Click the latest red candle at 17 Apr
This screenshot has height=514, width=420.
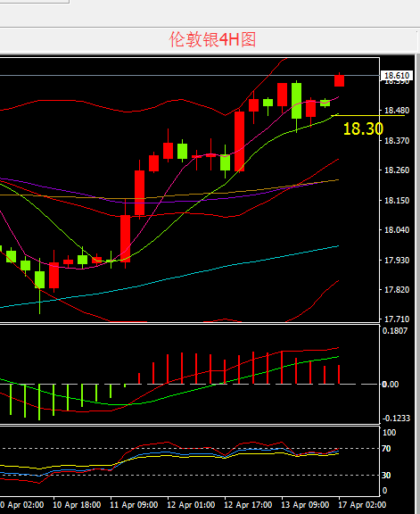(339, 80)
